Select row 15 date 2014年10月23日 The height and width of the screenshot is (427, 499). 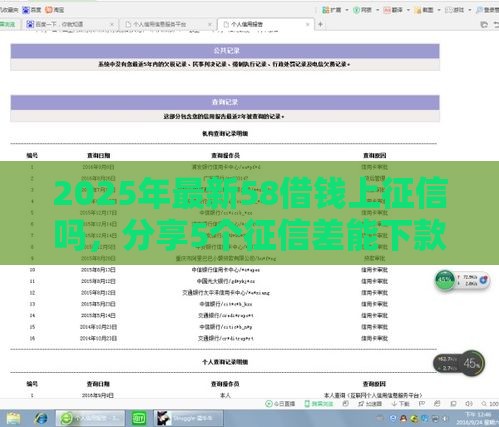click(98, 327)
